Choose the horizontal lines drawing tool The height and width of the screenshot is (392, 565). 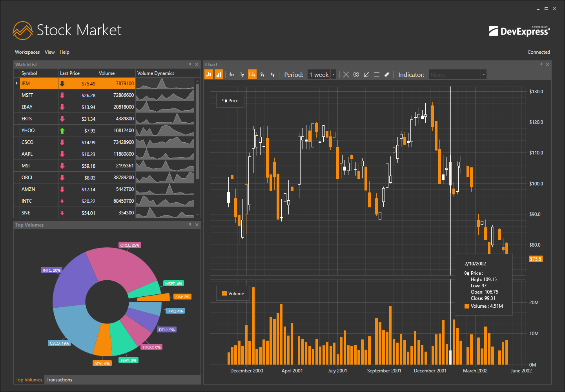[377, 74]
